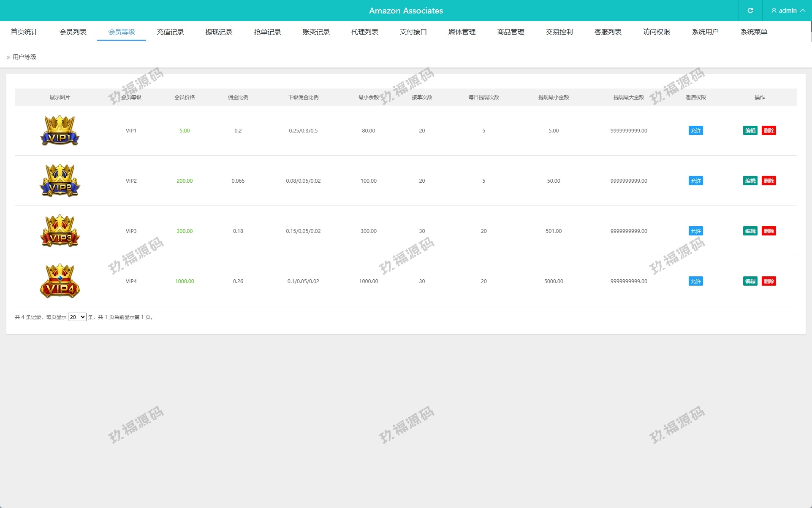This screenshot has height=508, width=812.
Task: Go to the 首页统计 tab
Action: 24,32
